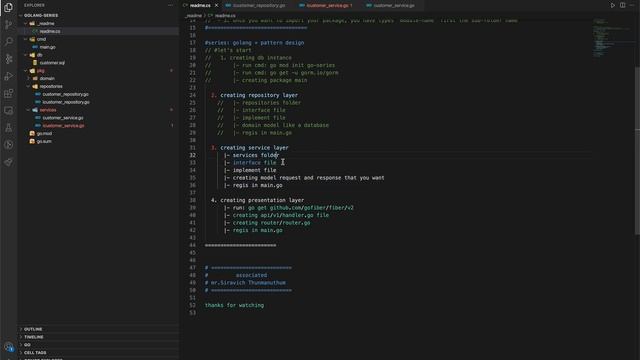
Task: Open the Run and Debug view
Action: 8,76
